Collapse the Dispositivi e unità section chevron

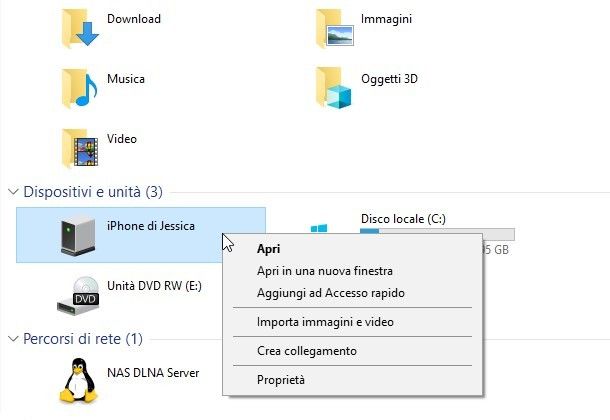[x=13, y=192]
